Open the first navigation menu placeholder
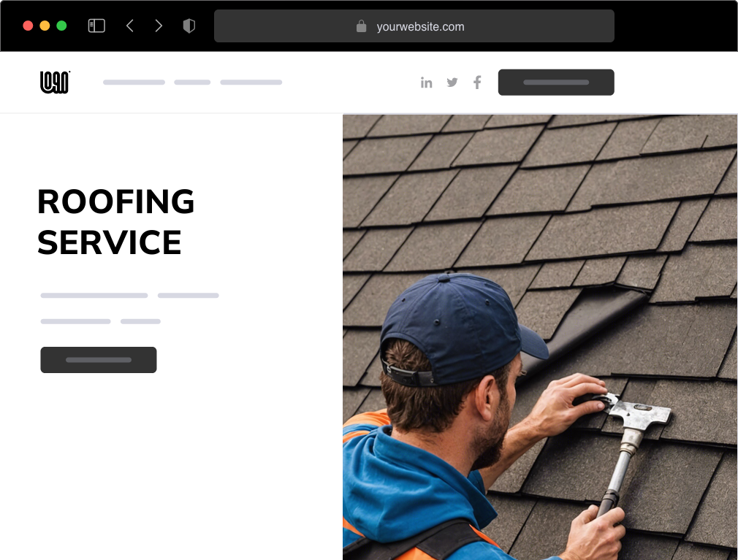 tap(134, 83)
